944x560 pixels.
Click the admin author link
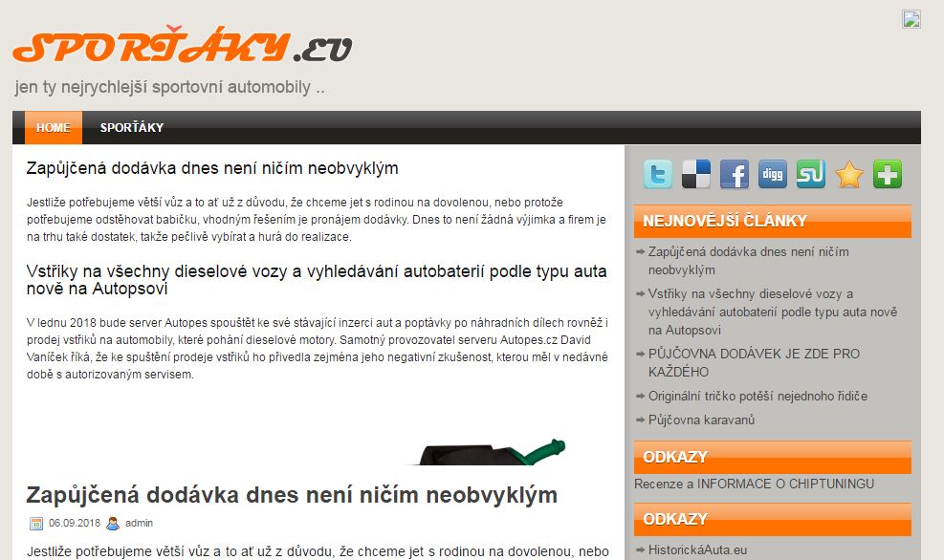click(139, 523)
